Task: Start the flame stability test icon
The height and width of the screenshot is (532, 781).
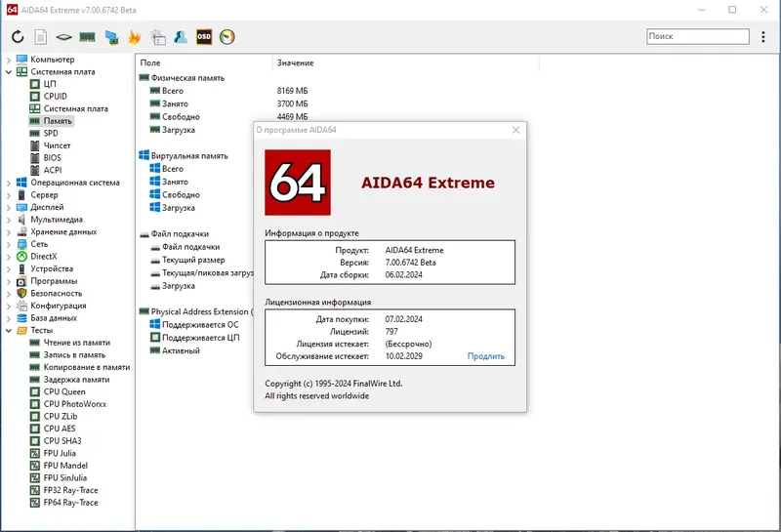Action: pyautogui.click(x=134, y=37)
